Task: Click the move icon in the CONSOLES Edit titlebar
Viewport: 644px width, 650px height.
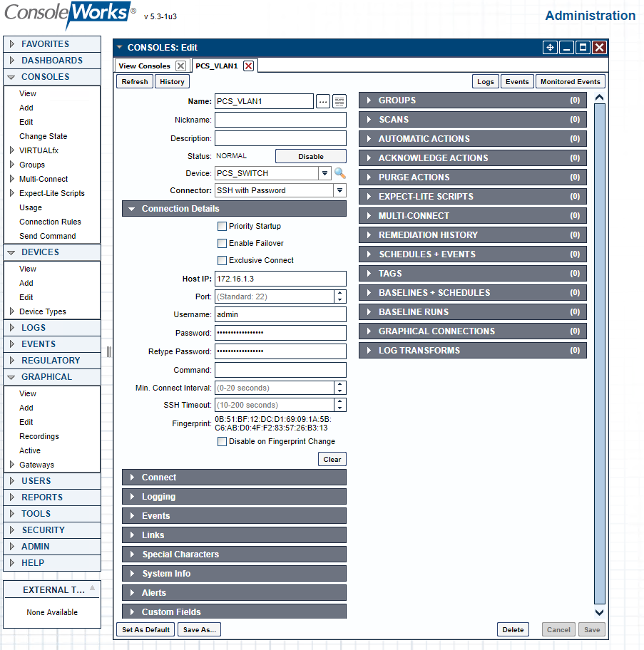Action: 548,47
